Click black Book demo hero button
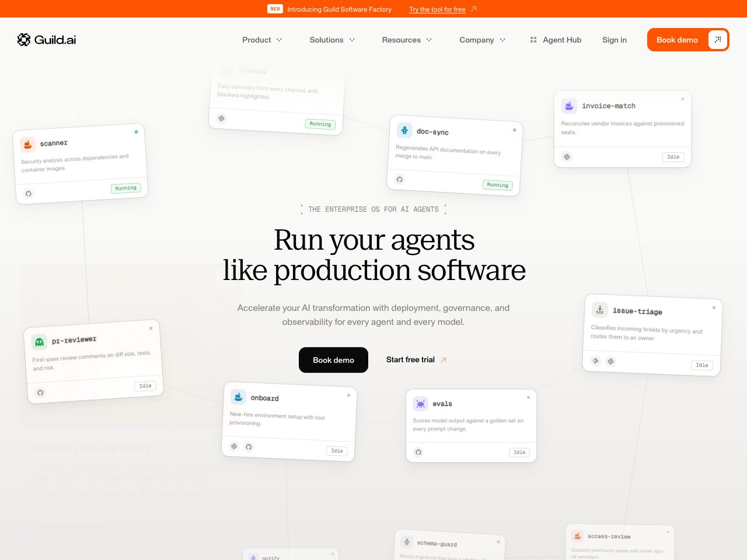The image size is (747, 560). point(333,360)
